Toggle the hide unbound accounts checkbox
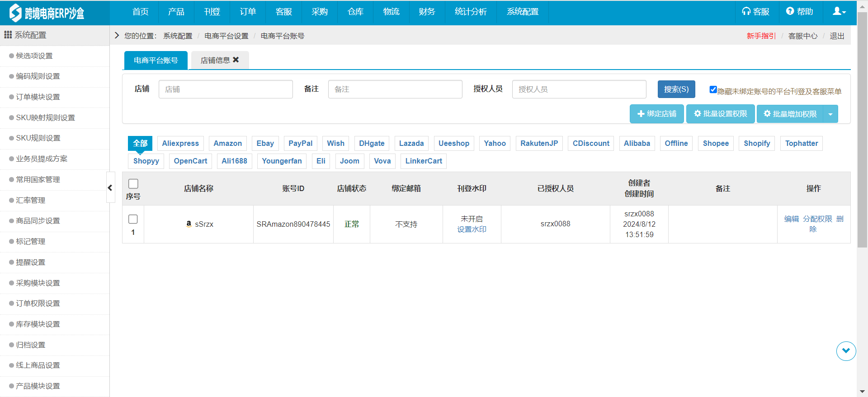 click(713, 89)
